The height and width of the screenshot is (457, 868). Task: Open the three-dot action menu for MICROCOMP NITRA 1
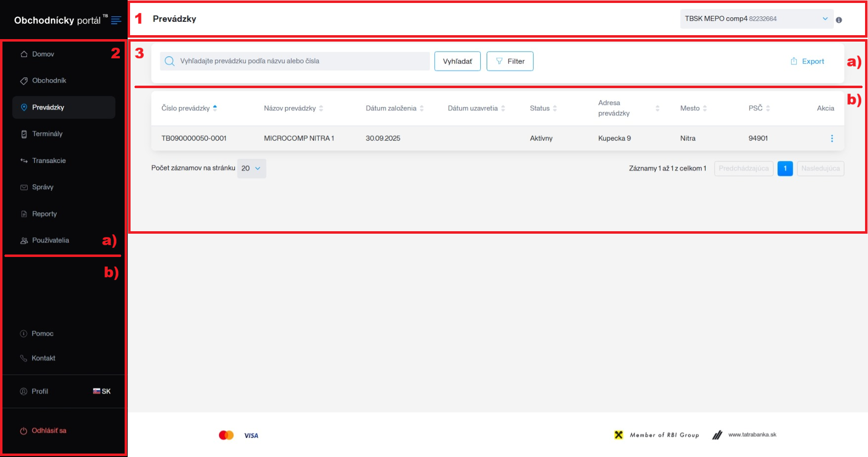tap(831, 139)
